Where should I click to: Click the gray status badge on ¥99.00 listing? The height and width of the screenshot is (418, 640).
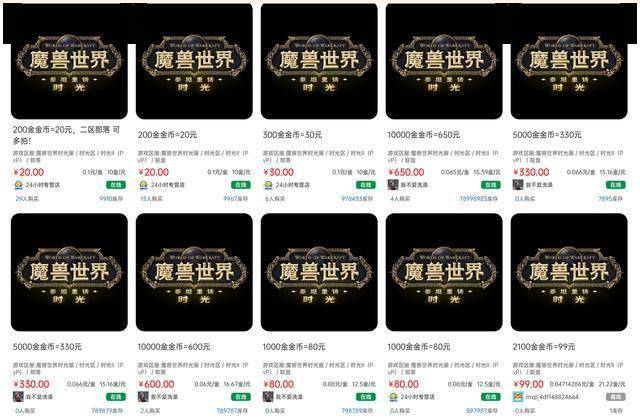coord(616,397)
